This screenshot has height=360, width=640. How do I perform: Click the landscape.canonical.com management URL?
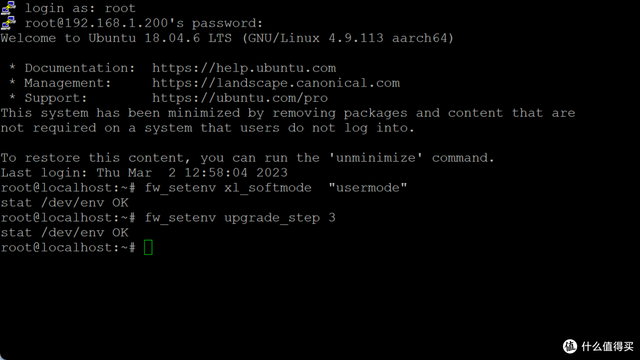pos(276,83)
